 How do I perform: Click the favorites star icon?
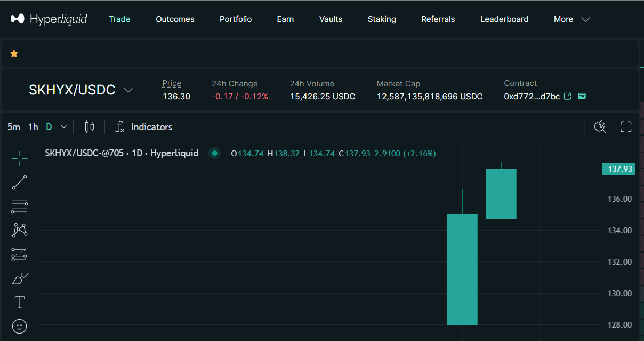[x=14, y=53]
